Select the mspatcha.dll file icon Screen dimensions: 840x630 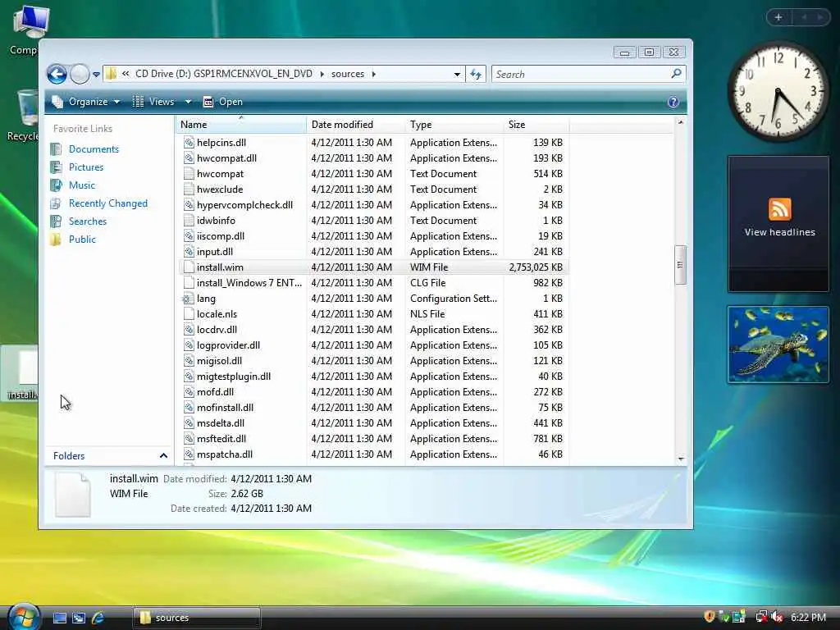[x=189, y=454]
